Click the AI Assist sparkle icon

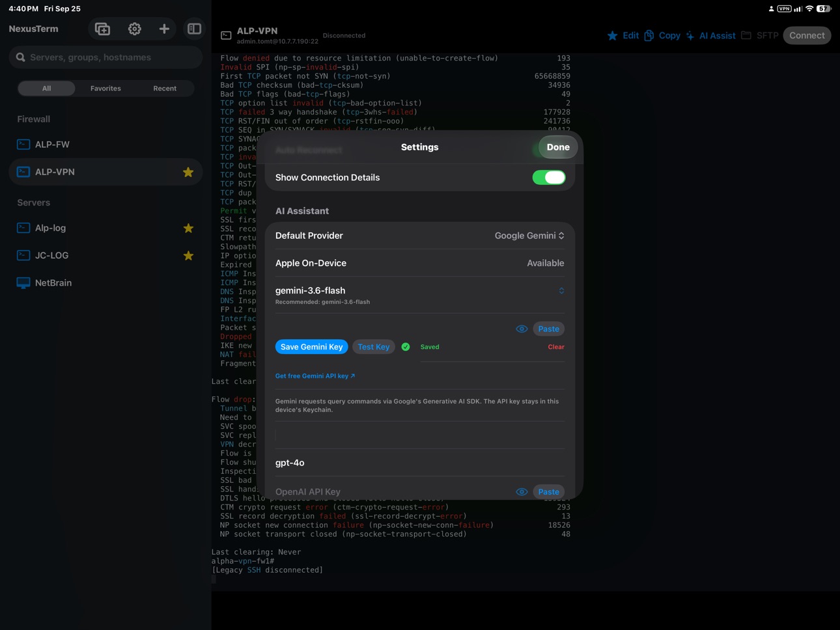[690, 36]
